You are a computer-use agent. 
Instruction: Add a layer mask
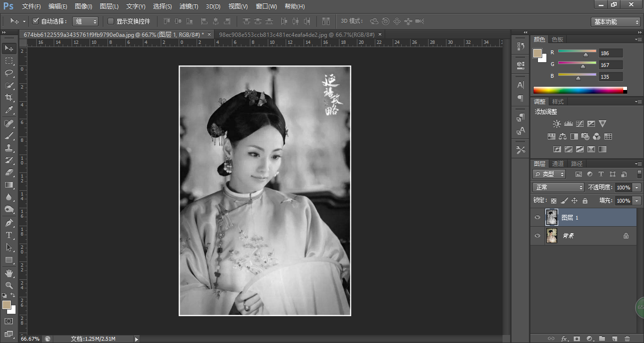click(x=576, y=339)
